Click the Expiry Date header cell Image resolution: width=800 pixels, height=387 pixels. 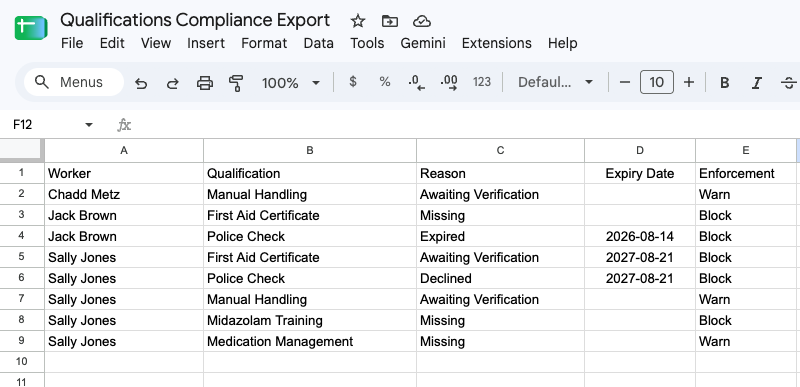(x=640, y=173)
